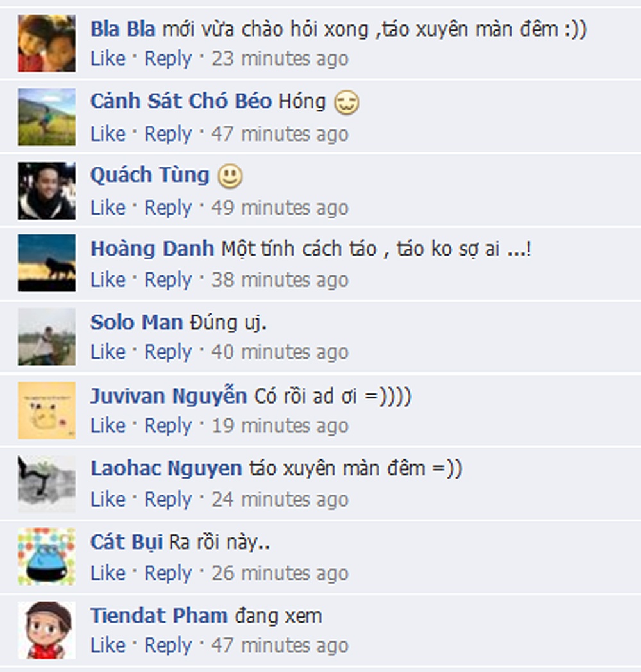Like Tiendat Pham's comment
Screen dimensions: 641x672
(x=108, y=645)
